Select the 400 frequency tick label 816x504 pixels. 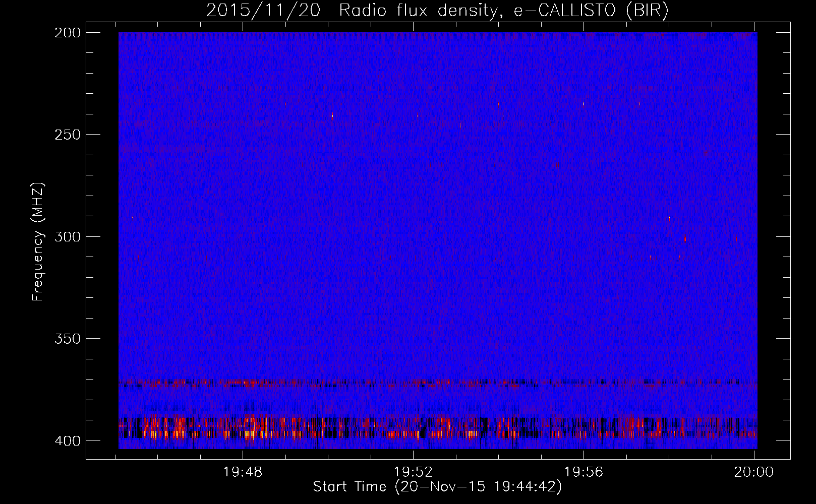click(67, 441)
